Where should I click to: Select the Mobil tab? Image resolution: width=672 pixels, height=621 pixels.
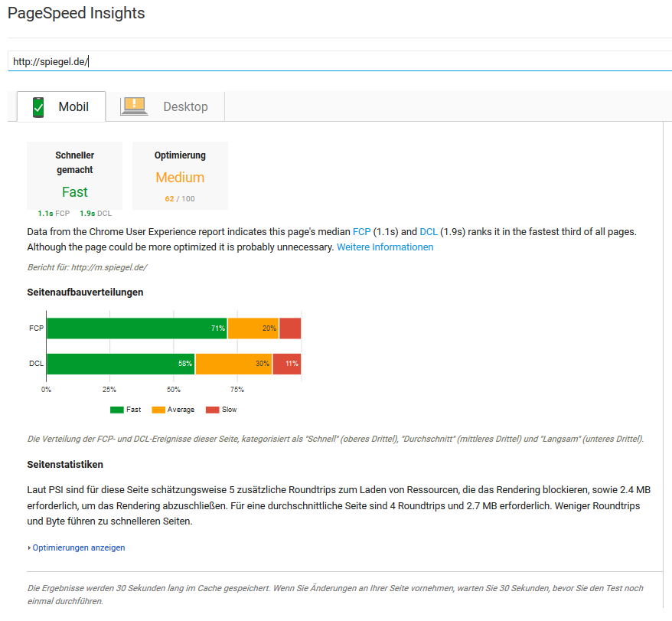point(75,106)
